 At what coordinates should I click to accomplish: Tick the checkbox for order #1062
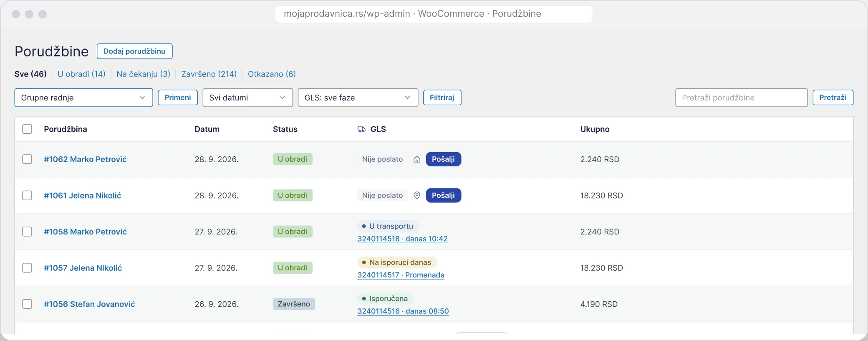coord(27,159)
